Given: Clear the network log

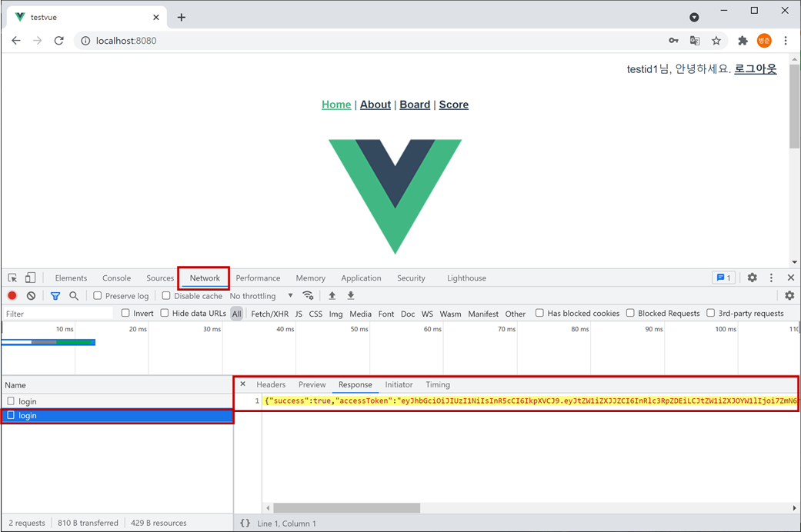Looking at the screenshot, I should click(31, 296).
